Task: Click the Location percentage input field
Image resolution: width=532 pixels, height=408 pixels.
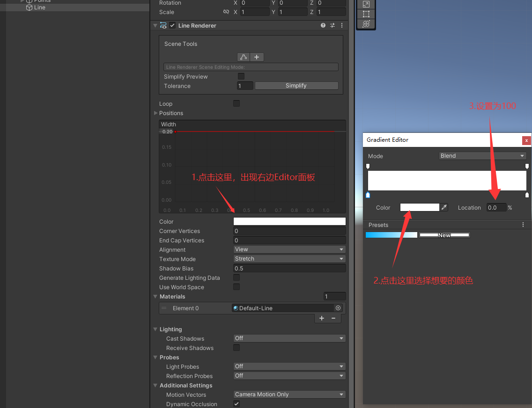Action: [496, 207]
